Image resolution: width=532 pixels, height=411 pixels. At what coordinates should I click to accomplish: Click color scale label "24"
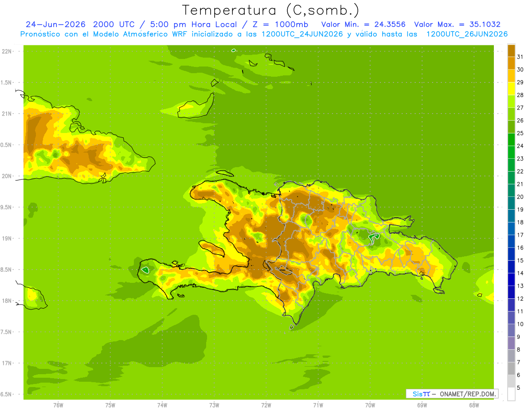(520, 146)
